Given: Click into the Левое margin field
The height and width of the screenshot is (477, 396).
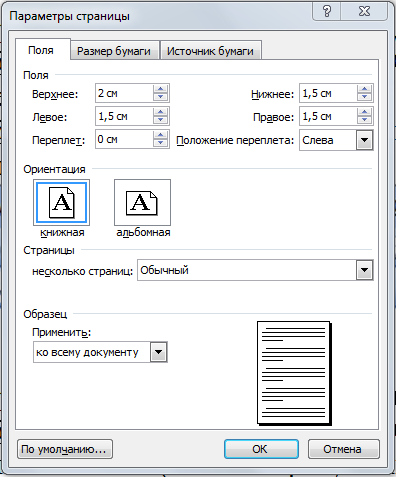Looking at the screenshot, I should click(x=124, y=116).
